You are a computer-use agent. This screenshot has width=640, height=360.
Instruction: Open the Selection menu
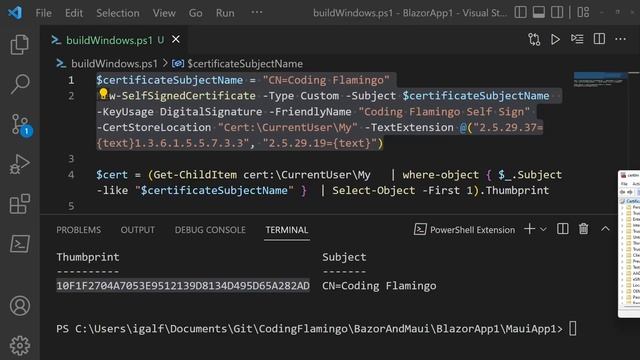[118, 13]
